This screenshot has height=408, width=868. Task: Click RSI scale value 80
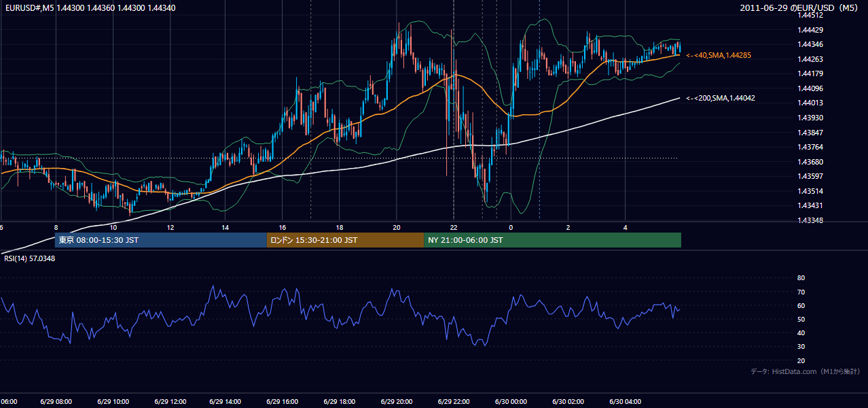(x=801, y=278)
